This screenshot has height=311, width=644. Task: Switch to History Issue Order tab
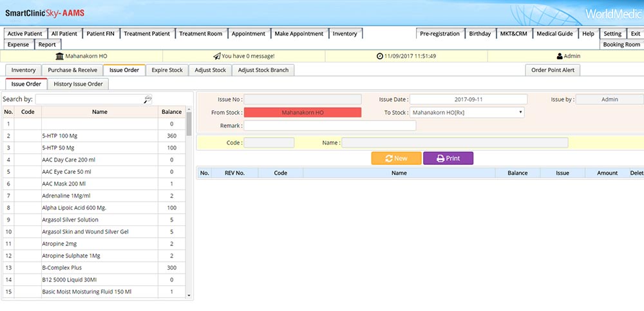(78, 84)
